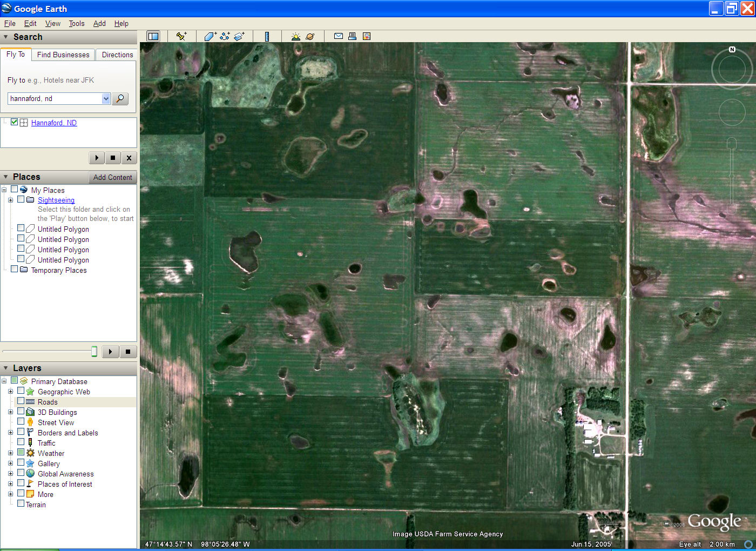Play the search results tour
This screenshot has width=756, height=551.
(x=97, y=158)
